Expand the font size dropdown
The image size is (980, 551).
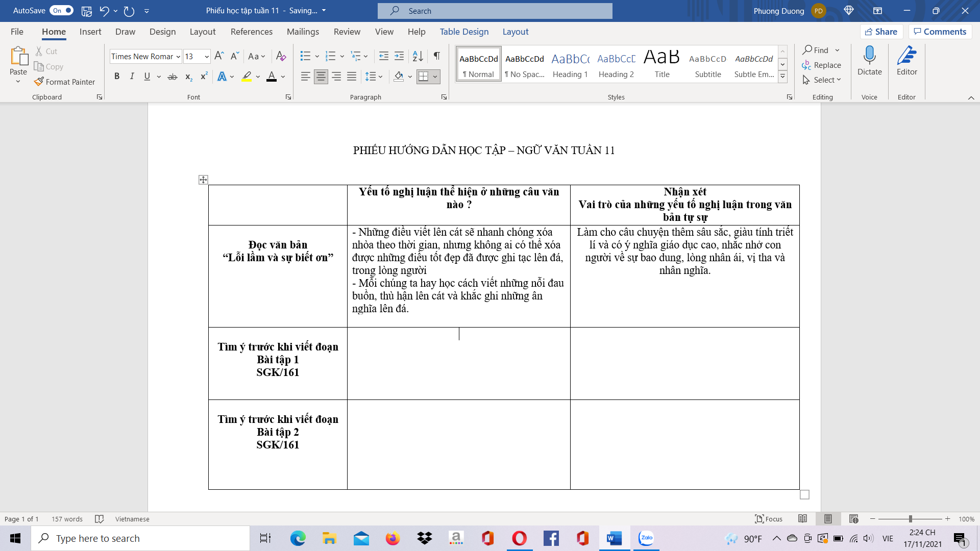(x=207, y=57)
